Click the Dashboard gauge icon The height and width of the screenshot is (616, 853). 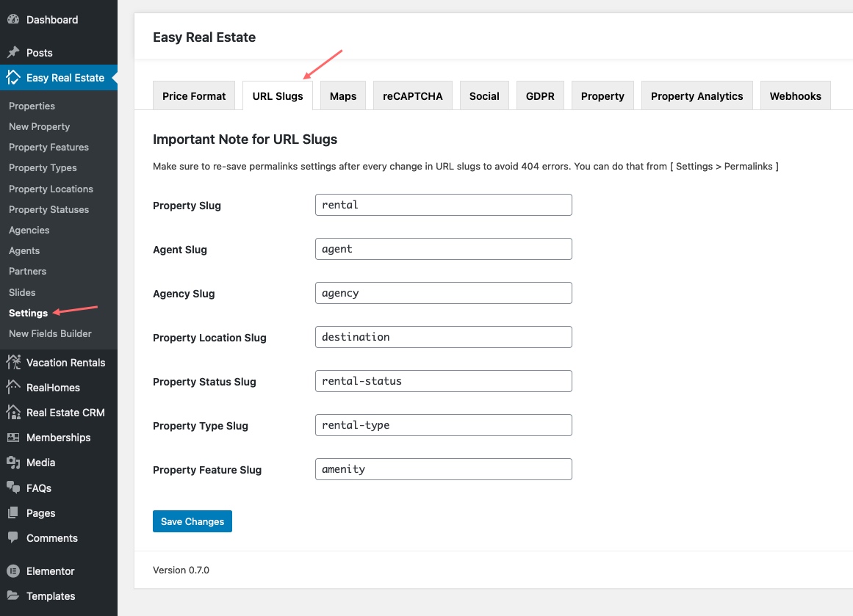coord(13,19)
